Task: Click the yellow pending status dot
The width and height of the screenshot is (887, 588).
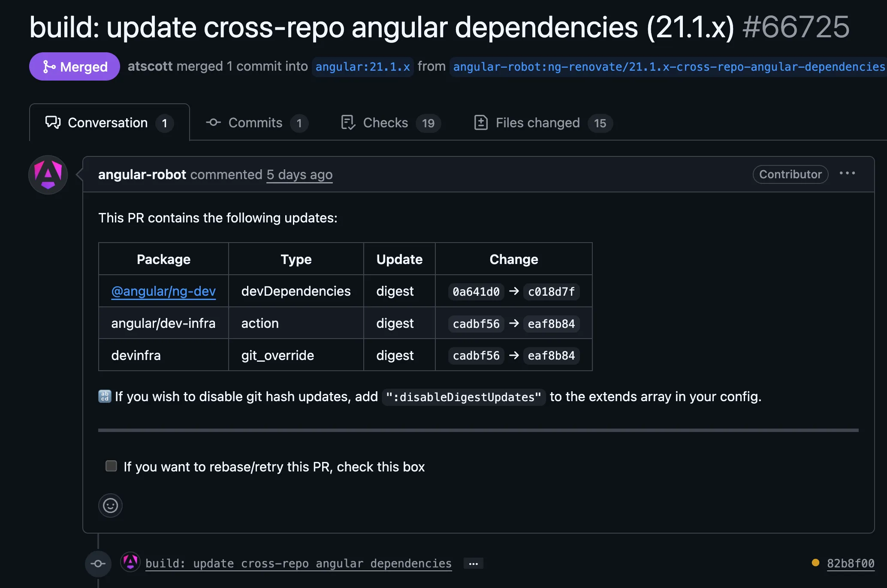Action: [x=815, y=563]
